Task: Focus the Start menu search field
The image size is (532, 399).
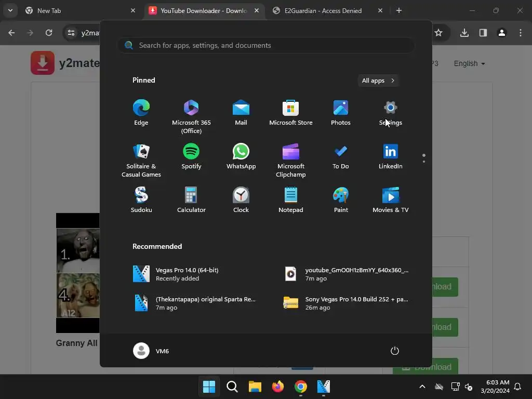Action: [265, 45]
